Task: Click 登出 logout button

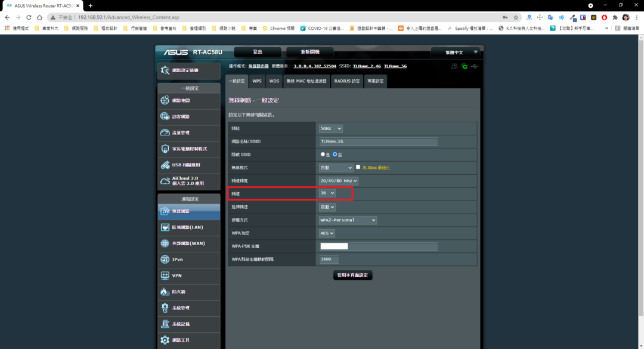Action: point(258,52)
